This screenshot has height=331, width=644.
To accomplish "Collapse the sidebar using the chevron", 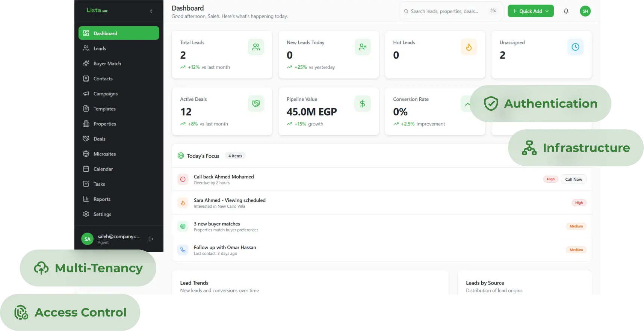I will click(151, 11).
